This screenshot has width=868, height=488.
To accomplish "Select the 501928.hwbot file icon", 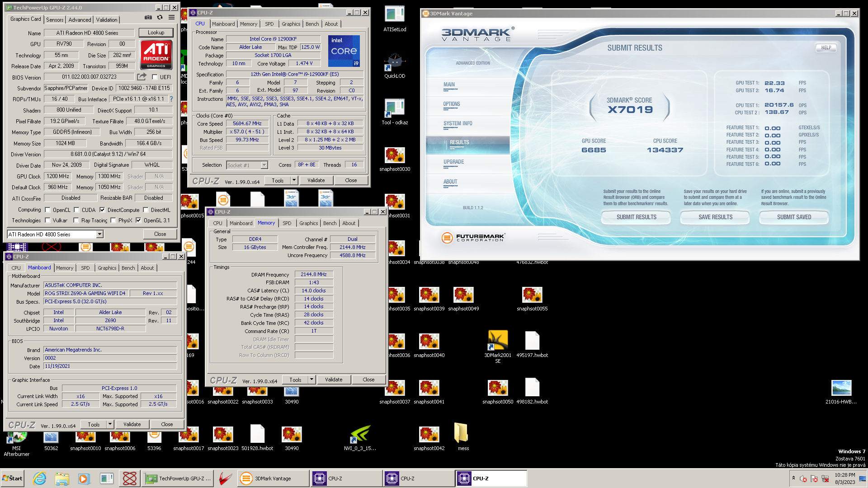I will [257, 437].
